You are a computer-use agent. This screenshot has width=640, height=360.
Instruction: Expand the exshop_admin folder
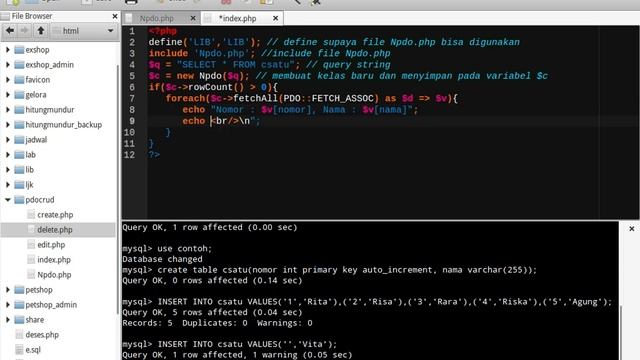(x=8, y=65)
